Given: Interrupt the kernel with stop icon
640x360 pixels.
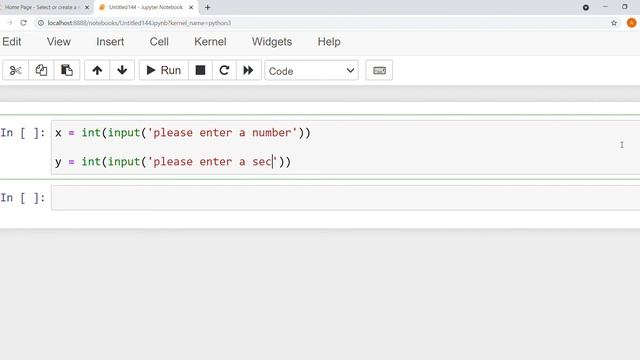Looking at the screenshot, I should (x=200, y=70).
